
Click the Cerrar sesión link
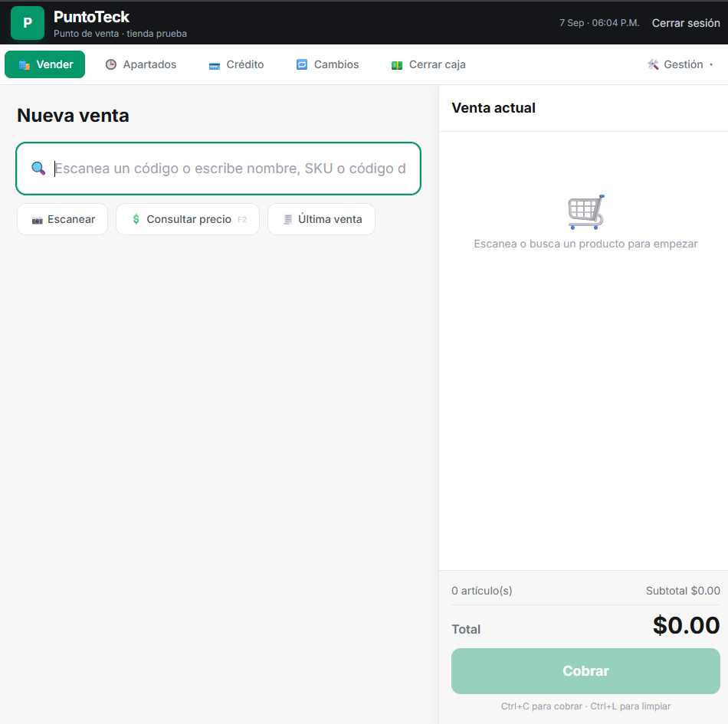tap(686, 23)
